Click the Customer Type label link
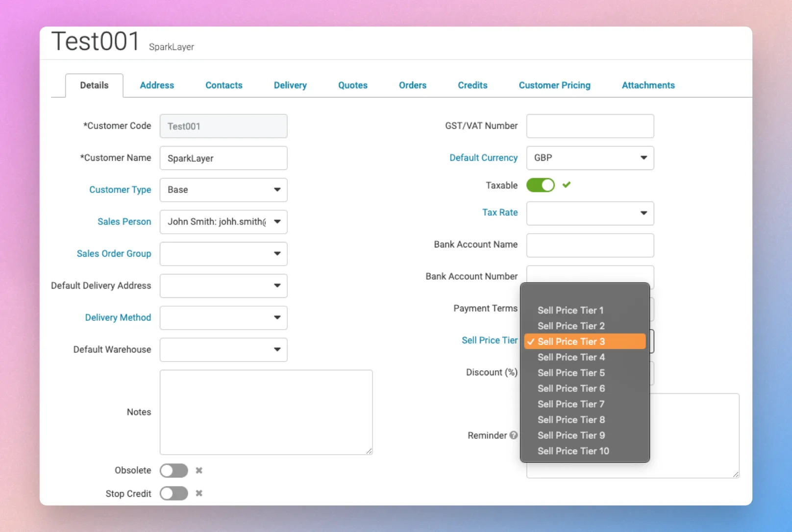Screen dimensions: 792x532 (120, 190)
